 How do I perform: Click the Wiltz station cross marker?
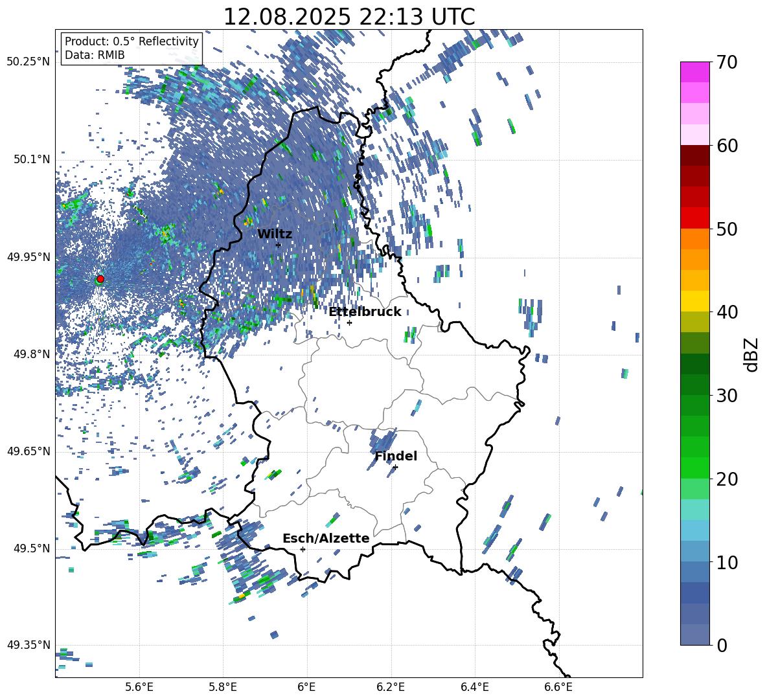(x=279, y=245)
